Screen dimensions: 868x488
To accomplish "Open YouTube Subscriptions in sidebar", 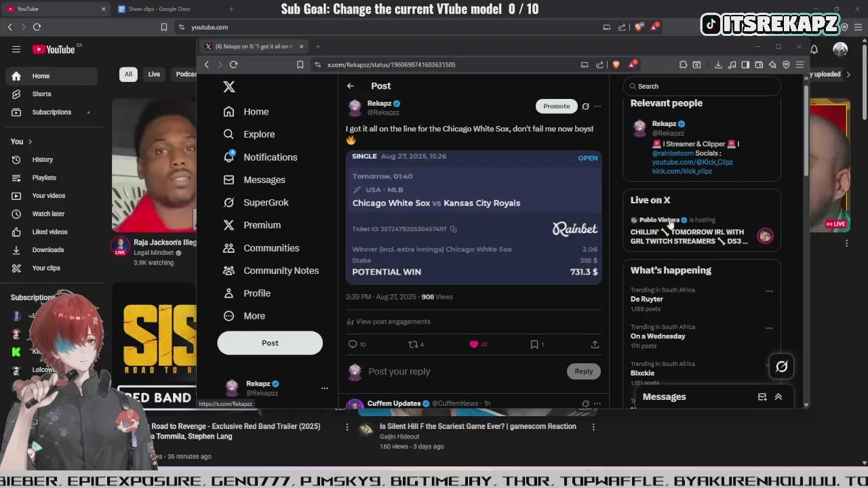I will [x=51, y=112].
